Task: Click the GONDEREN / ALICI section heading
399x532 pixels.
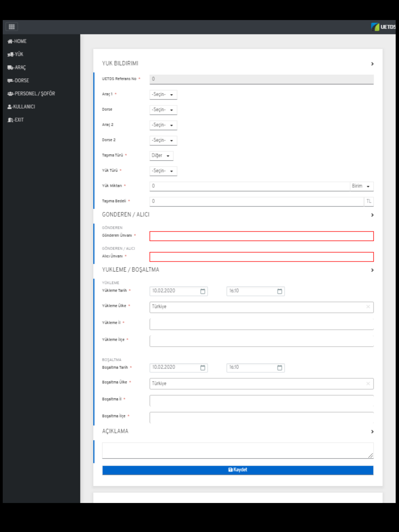Action: tap(126, 215)
